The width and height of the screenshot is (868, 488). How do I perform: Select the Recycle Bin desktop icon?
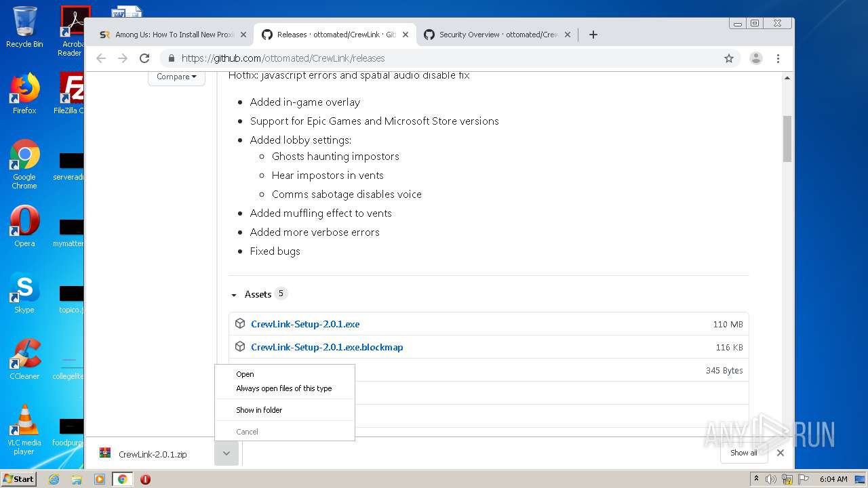(24, 27)
